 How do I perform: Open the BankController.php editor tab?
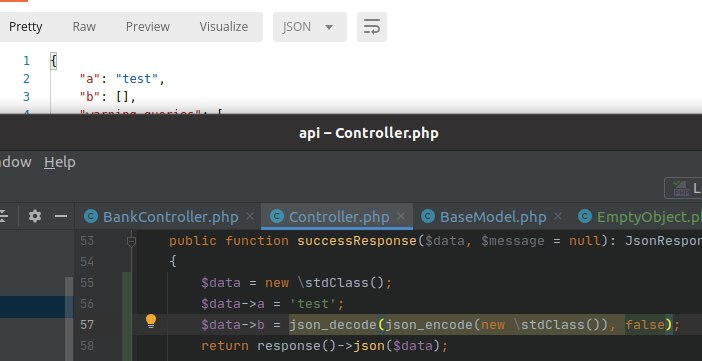[171, 217]
